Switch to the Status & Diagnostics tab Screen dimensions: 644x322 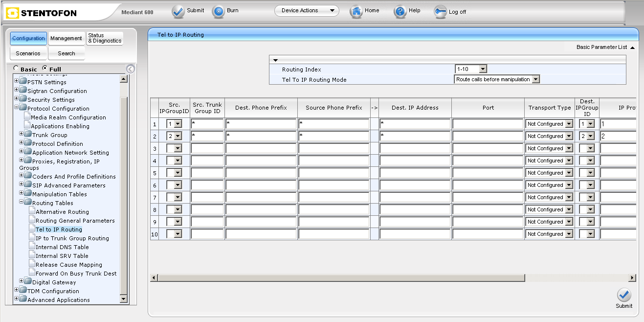pyautogui.click(x=104, y=38)
